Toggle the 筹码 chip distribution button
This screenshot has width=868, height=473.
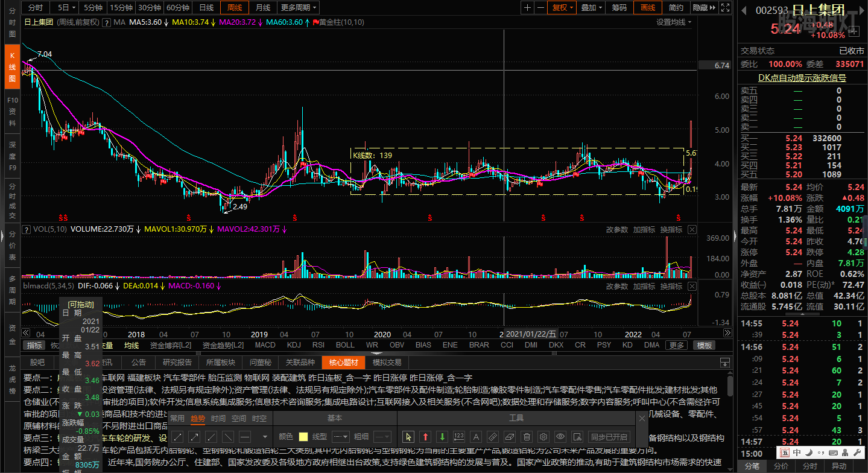click(x=619, y=7)
